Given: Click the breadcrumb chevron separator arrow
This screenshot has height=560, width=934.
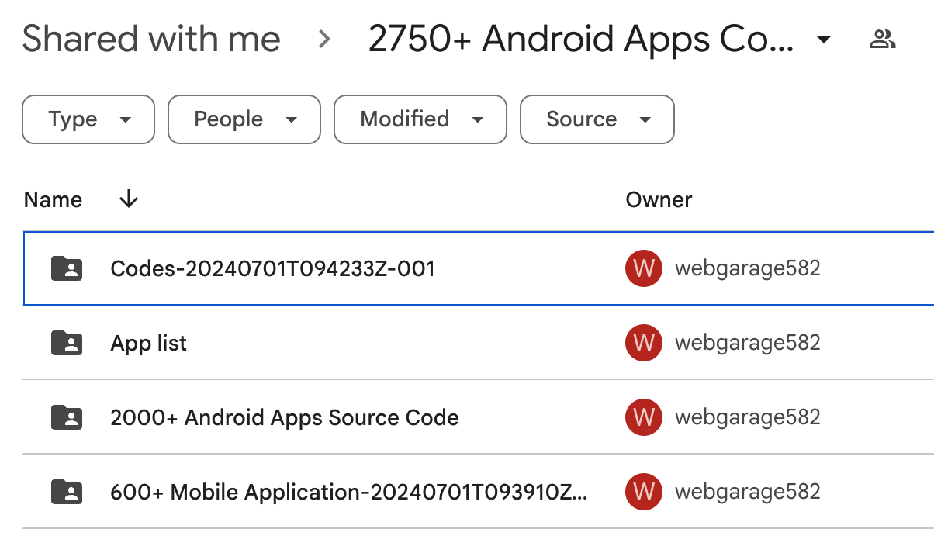Looking at the screenshot, I should tap(325, 40).
